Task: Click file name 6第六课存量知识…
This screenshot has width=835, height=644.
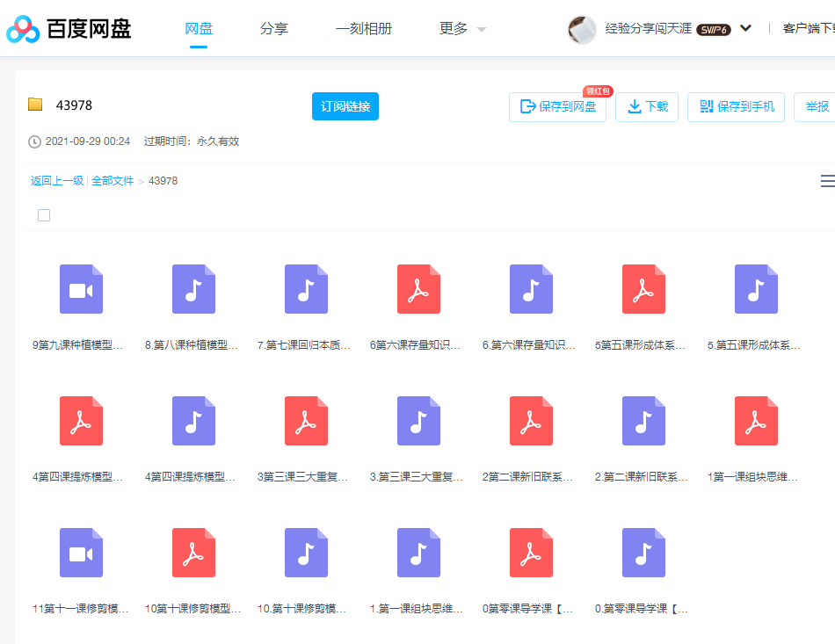Action: coord(415,345)
